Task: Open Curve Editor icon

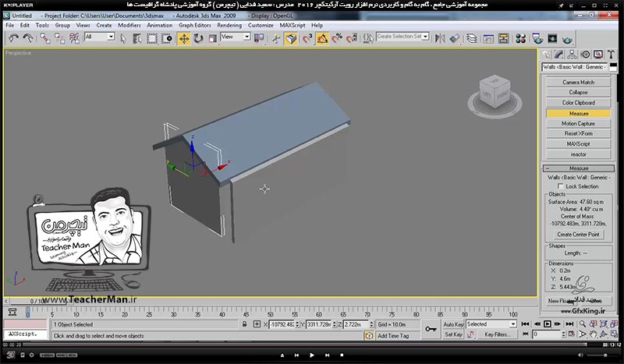Action: click(488, 38)
